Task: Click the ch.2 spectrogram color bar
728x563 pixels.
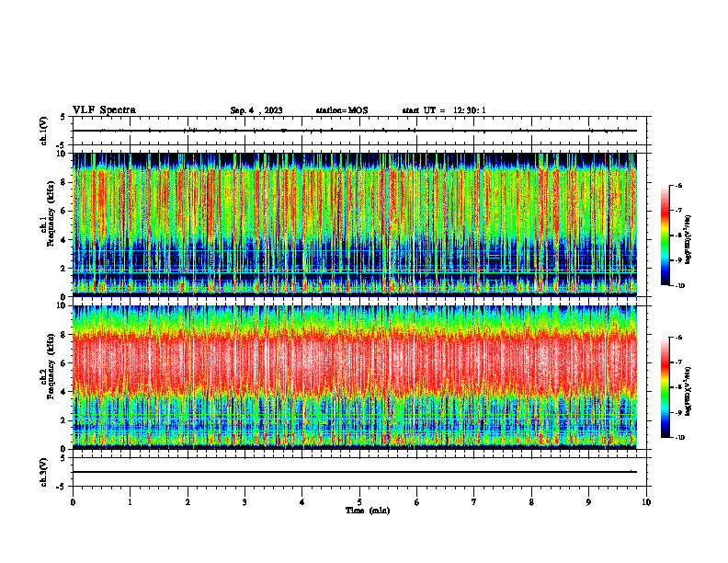Action: click(665, 387)
